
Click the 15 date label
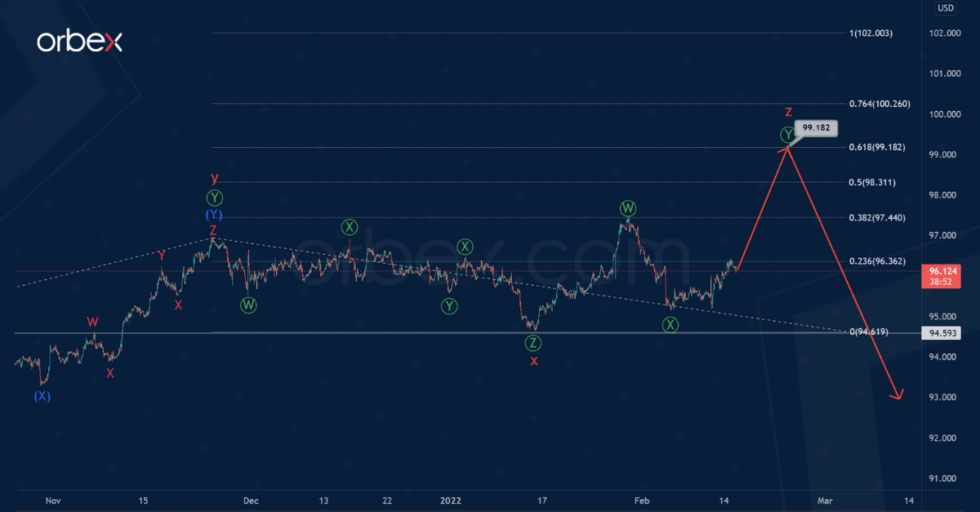click(143, 500)
